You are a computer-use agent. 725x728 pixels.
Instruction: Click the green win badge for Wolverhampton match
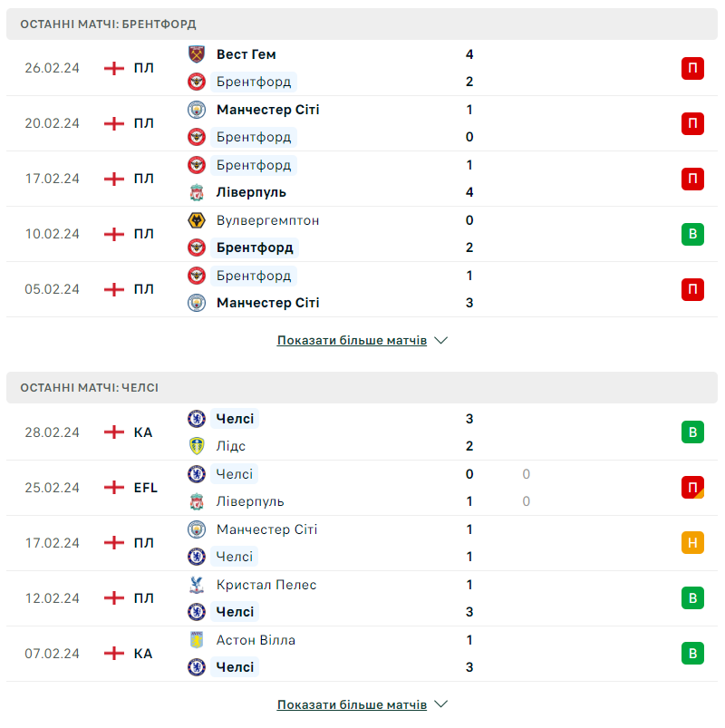(692, 234)
